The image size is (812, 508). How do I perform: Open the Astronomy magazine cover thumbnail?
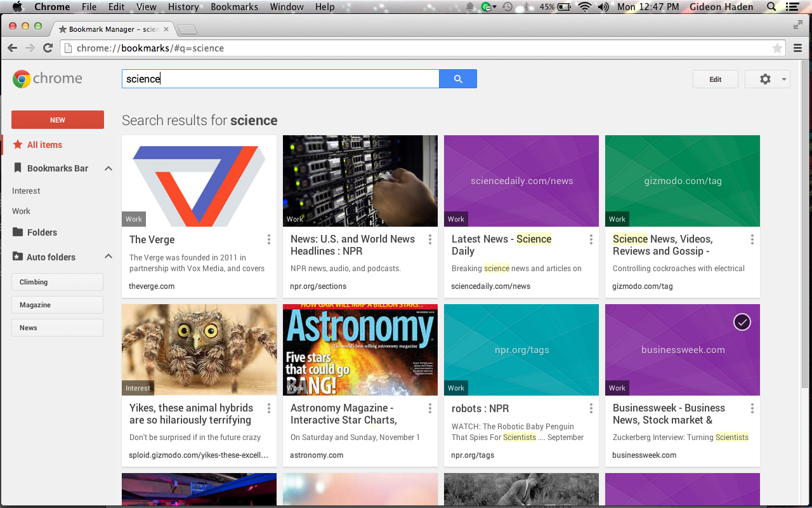[360, 350]
